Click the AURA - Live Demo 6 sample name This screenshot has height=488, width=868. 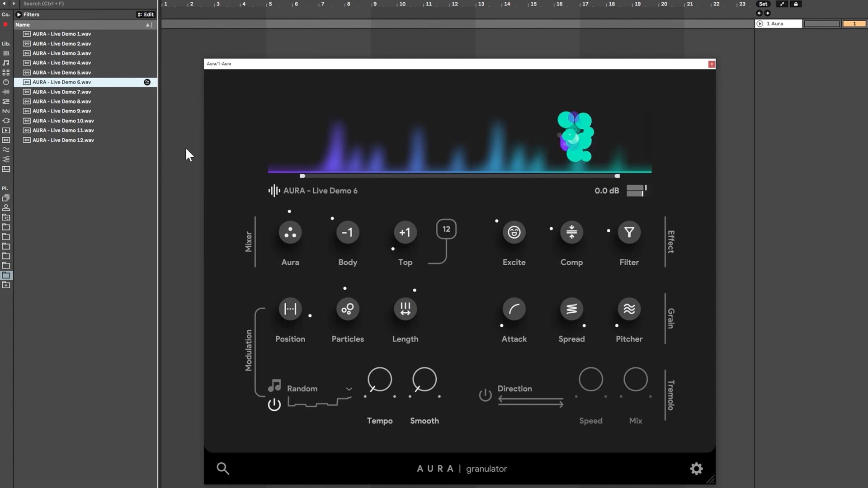pyautogui.click(x=320, y=191)
